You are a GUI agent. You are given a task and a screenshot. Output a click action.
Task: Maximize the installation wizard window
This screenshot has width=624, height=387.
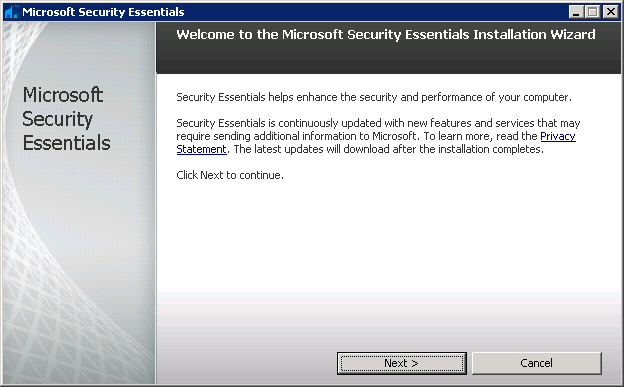pos(593,12)
